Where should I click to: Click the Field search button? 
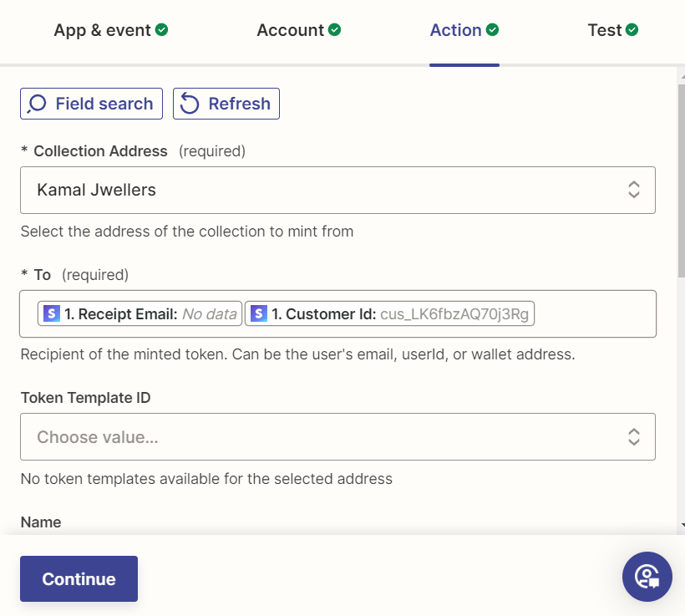coord(91,104)
